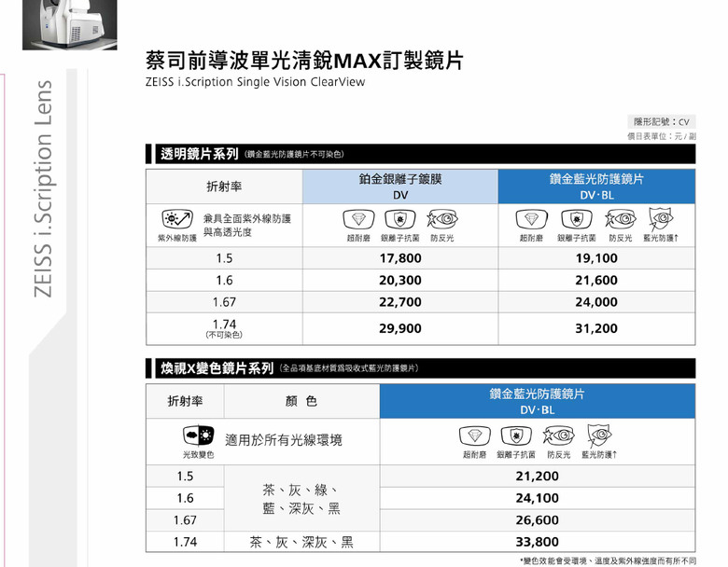Click price 26,600
The image size is (728, 567).
[538, 520]
